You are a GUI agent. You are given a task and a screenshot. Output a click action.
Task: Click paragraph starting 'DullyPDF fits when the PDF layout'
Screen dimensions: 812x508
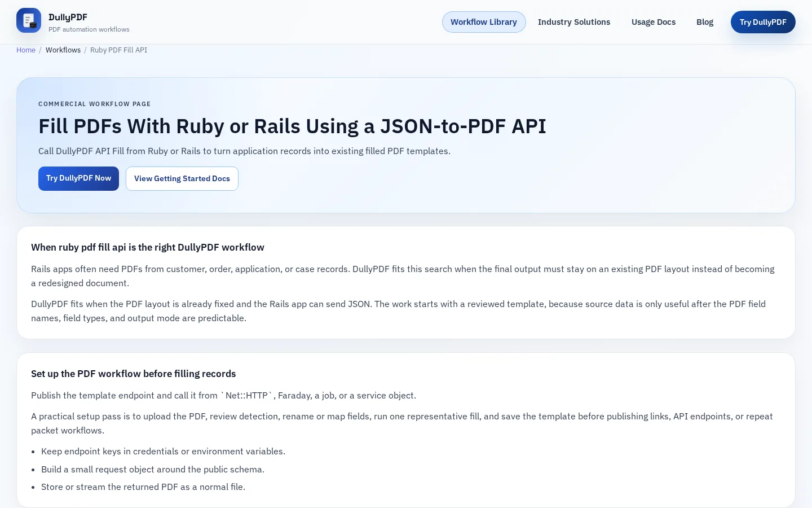398,311
